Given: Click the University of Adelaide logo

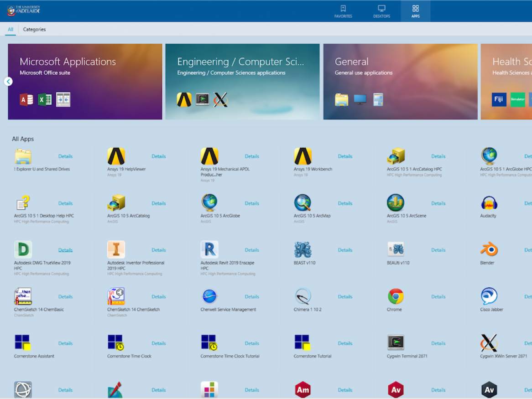Looking at the screenshot, I should click(x=24, y=10).
